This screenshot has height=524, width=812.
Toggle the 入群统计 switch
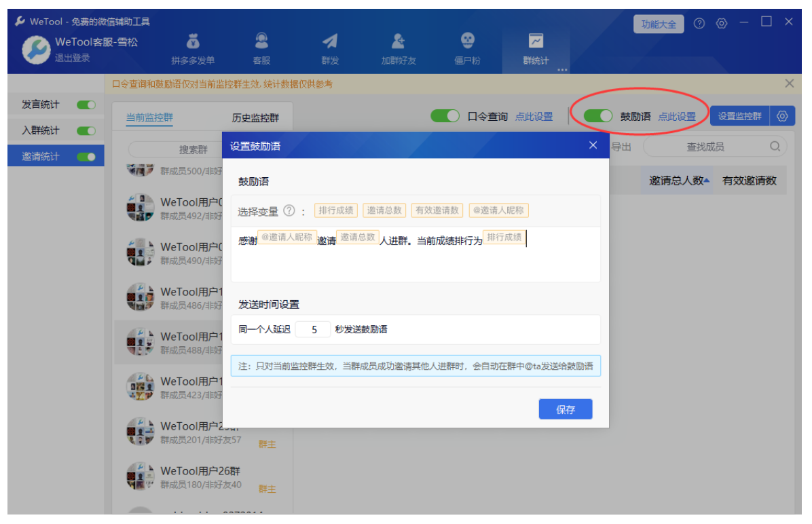pyautogui.click(x=86, y=131)
